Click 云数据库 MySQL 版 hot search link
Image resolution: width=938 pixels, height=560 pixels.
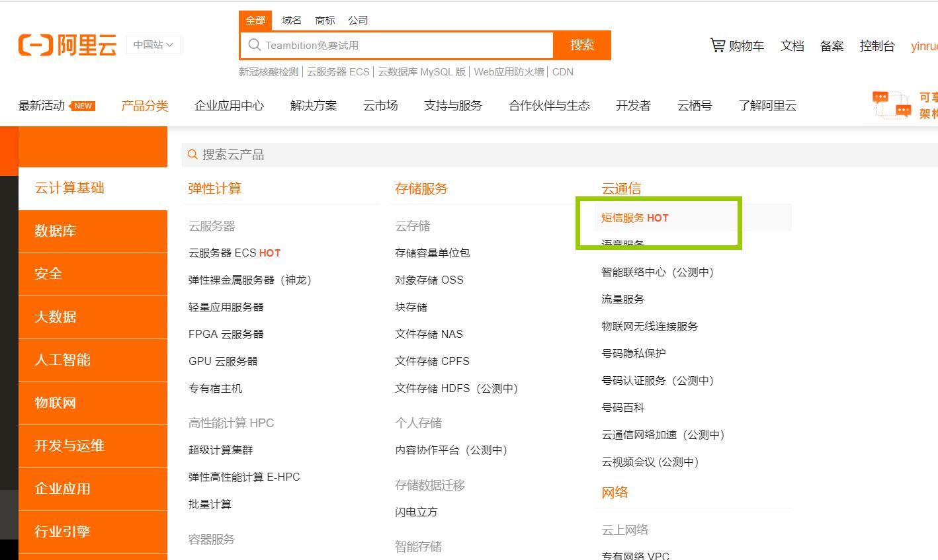pyautogui.click(x=422, y=72)
